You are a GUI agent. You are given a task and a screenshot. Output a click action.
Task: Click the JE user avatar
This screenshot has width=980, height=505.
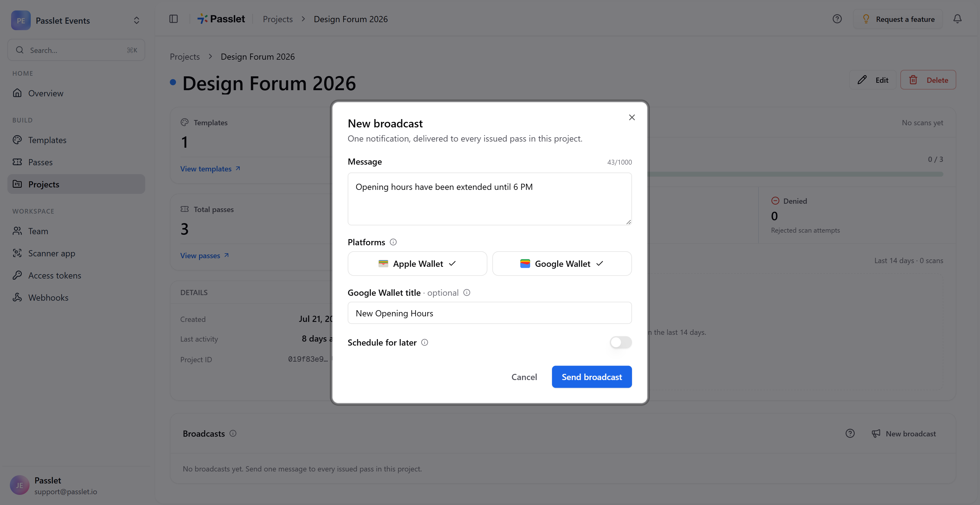(19, 485)
